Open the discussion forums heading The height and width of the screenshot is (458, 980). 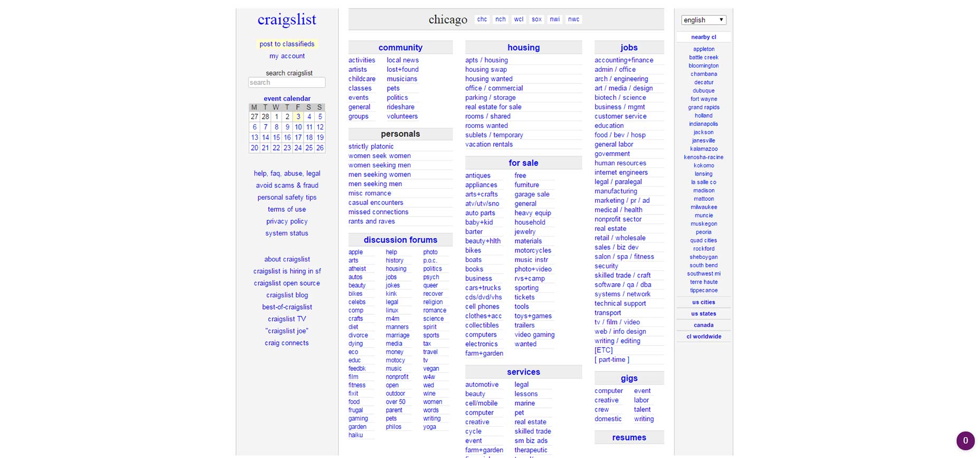point(400,240)
